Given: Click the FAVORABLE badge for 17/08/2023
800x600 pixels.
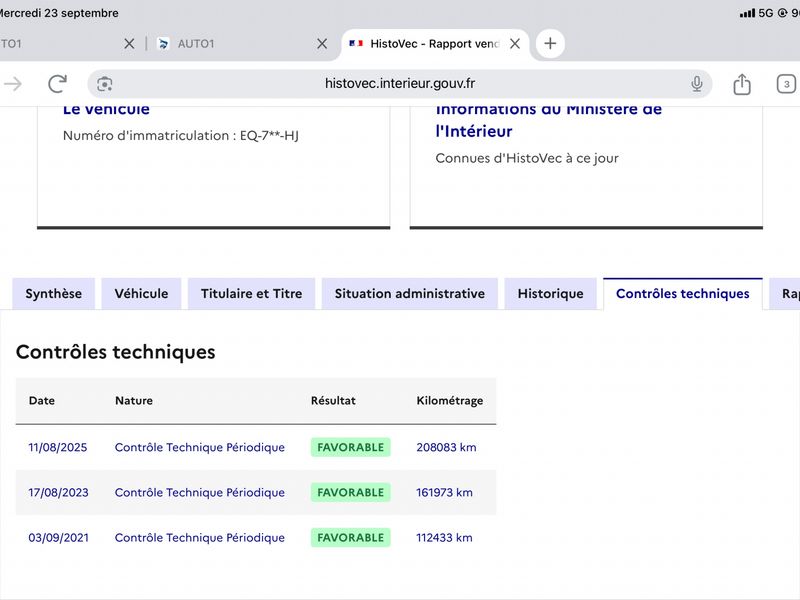Looking at the screenshot, I should coord(351,492).
